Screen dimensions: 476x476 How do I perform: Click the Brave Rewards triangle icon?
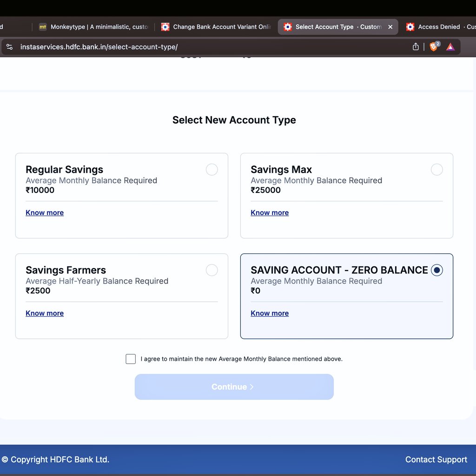(450, 47)
